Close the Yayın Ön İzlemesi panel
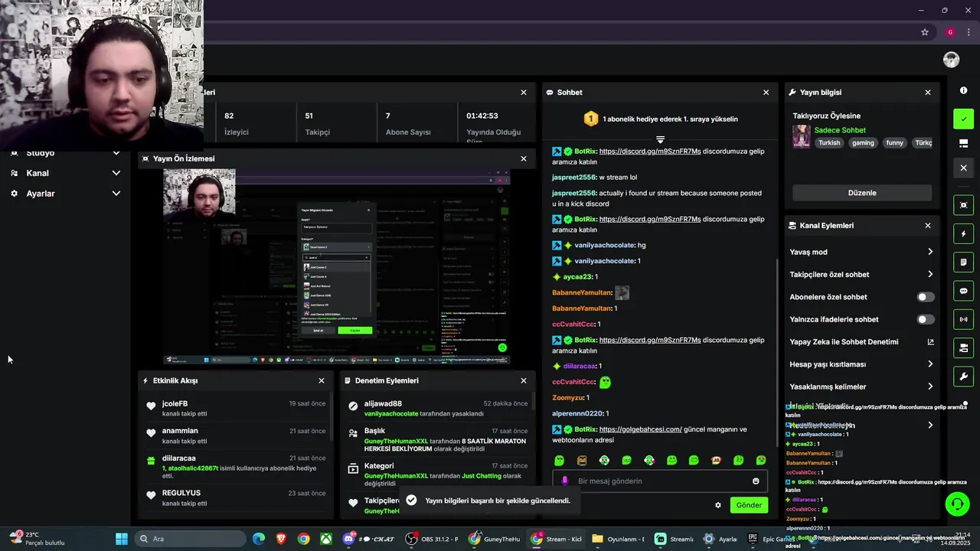This screenshot has width=980, height=551. [x=524, y=159]
